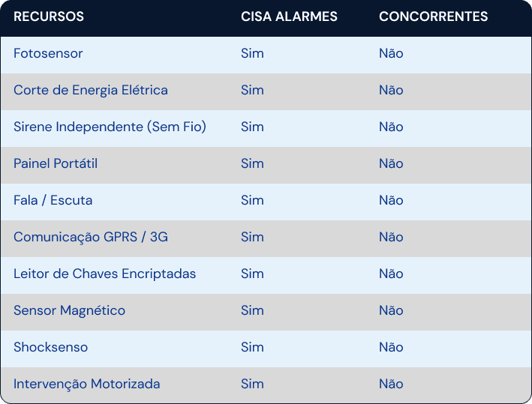
Task: Click Comunicação GPRS / 3G label
Action: click(91, 237)
